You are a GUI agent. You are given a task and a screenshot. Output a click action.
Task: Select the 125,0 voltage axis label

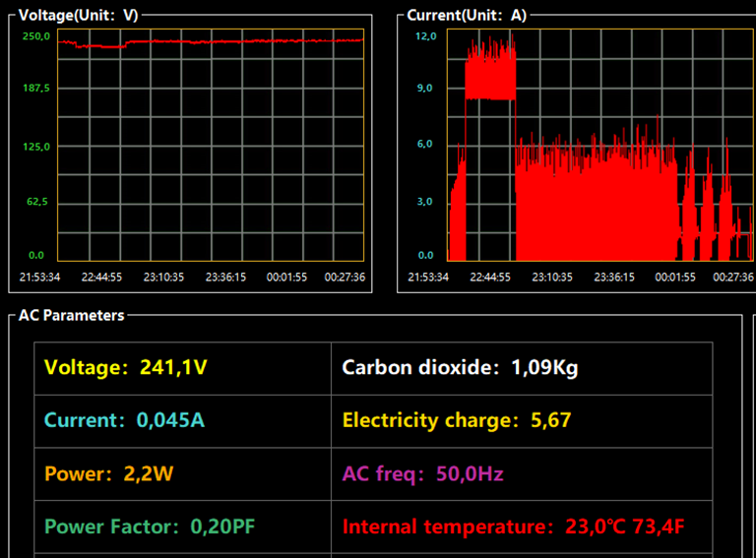[34, 147]
